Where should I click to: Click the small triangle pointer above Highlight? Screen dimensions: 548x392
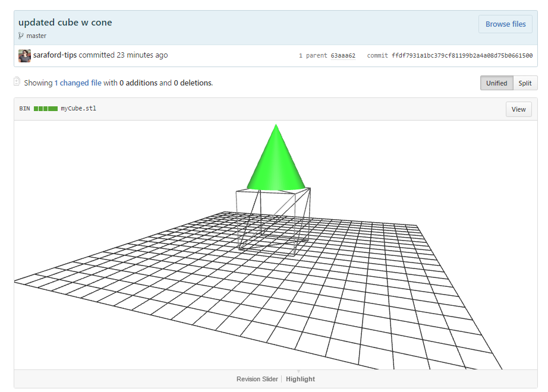(x=298, y=371)
